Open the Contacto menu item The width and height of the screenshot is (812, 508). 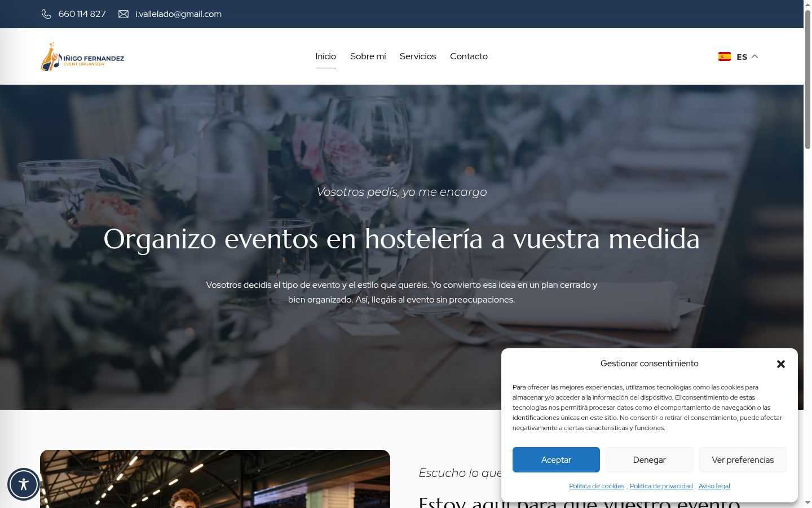point(469,56)
